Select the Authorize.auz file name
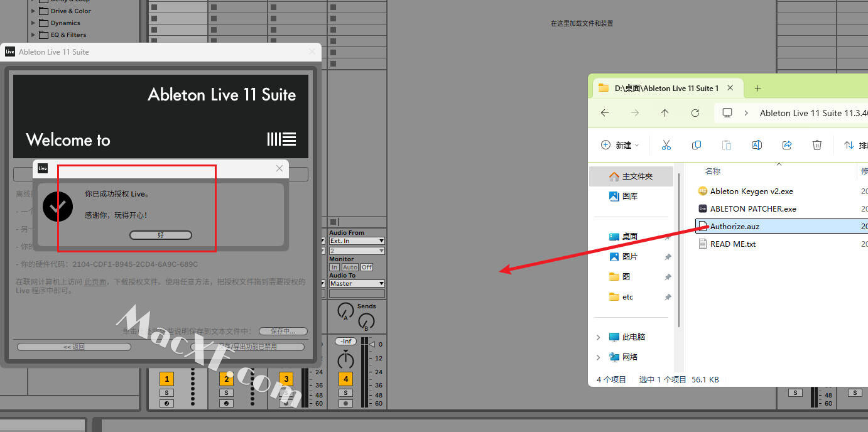Viewport: 868px width, 432px height. click(735, 226)
